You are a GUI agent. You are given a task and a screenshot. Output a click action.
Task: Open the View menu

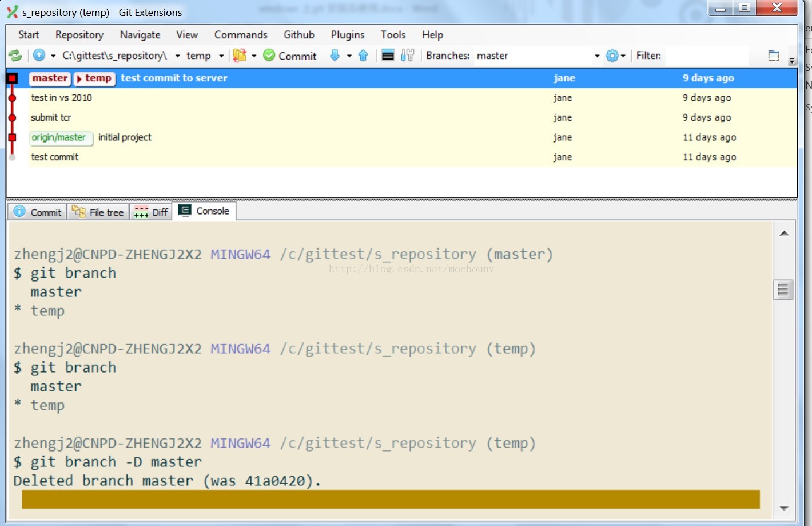(x=187, y=35)
